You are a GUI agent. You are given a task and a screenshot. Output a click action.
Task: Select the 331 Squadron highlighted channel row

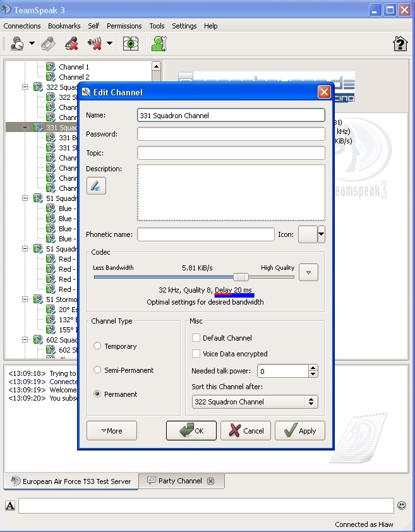coord(42,127)
